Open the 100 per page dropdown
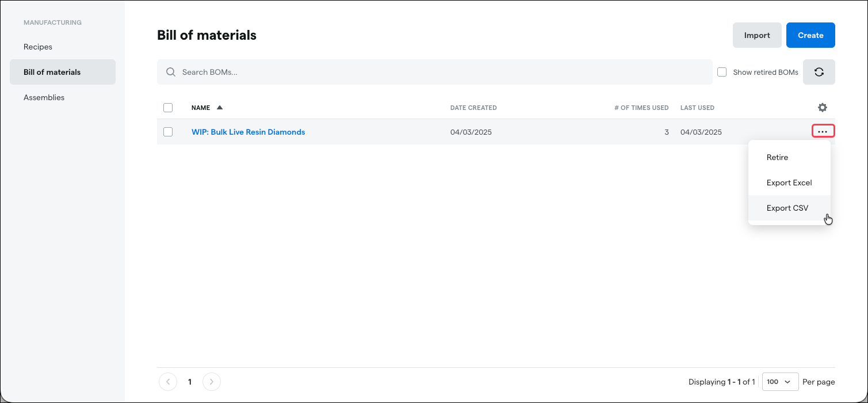This screenshot has height=403, width=868. (x=780, y=382)
